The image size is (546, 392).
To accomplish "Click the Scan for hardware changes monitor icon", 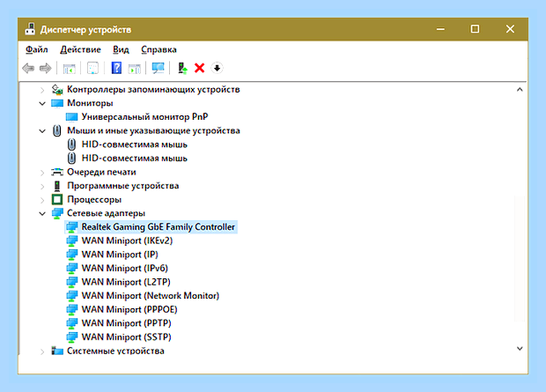I will click(159, 68).
